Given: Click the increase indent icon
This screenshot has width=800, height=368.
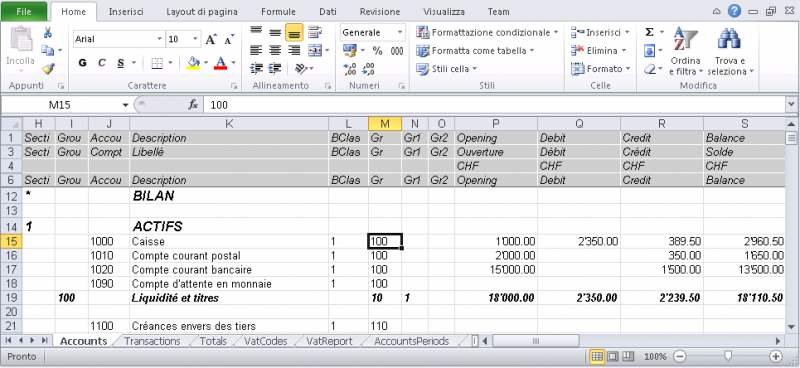Looking at the screenshot, I should [275, 68].
